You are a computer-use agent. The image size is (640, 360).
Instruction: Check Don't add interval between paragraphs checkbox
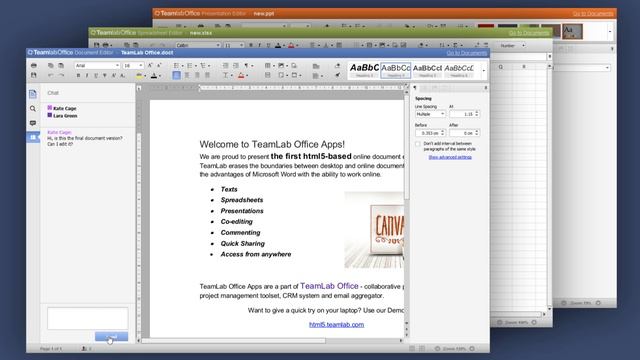(418, 144)
